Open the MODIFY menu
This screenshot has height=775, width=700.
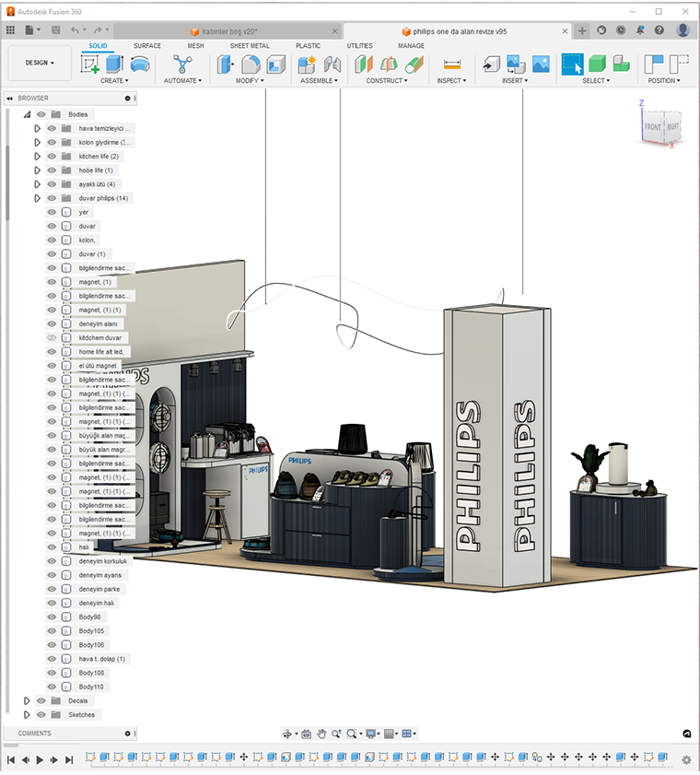pos(251,81)
